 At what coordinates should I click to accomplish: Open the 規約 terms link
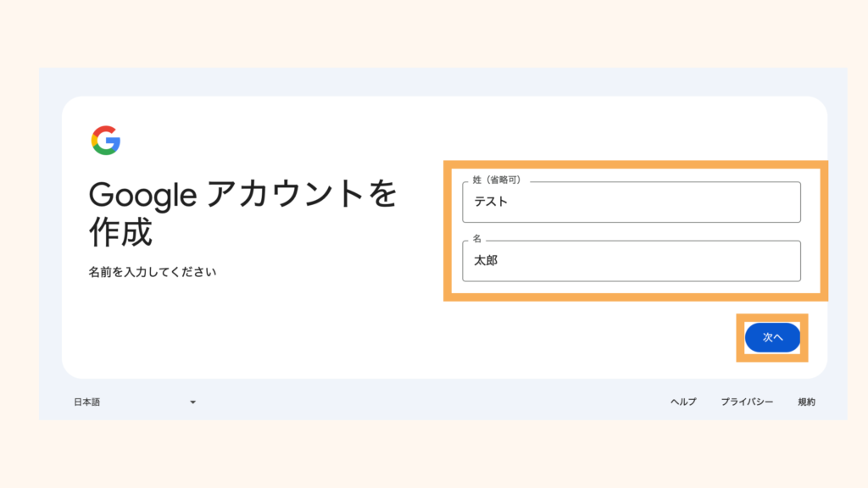805,402
